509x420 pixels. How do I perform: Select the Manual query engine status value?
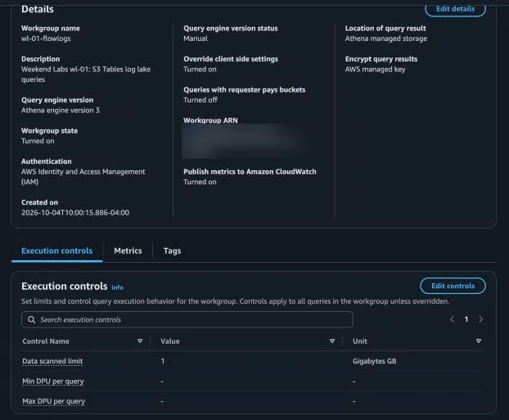(x=196, y=38)
